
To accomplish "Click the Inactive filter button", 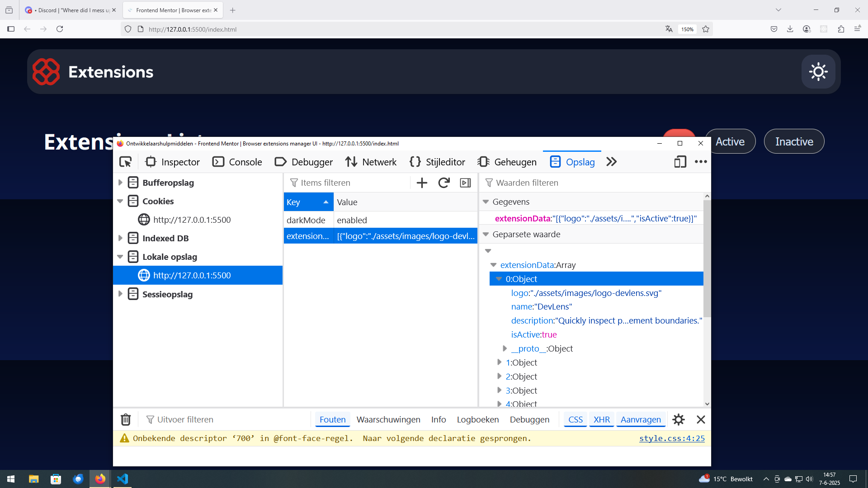I will click(794, 141).
